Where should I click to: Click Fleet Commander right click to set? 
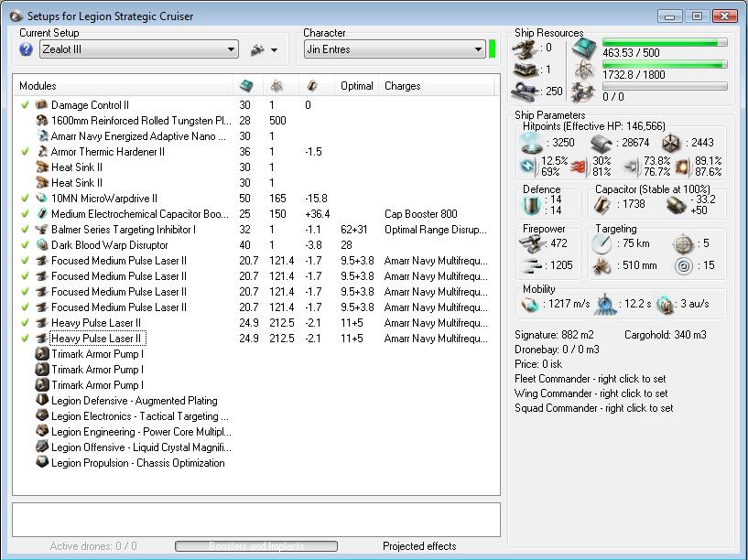(591, 379)
